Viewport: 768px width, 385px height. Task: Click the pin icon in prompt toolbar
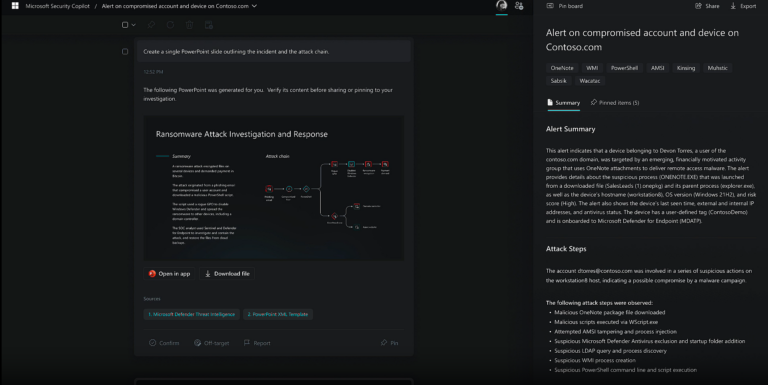point(151,25)
